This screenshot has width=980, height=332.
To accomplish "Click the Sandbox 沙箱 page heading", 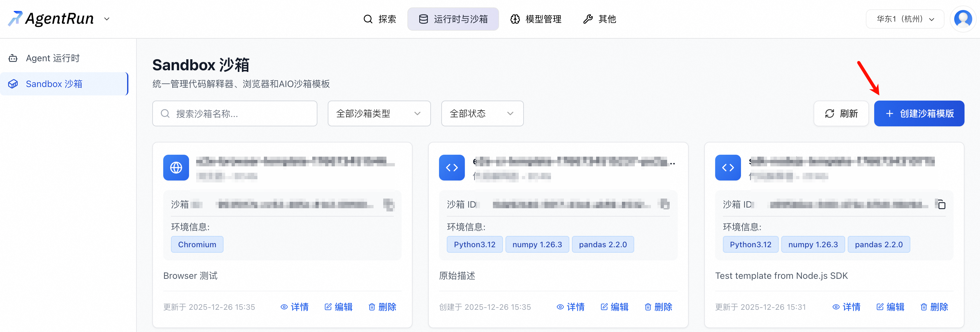I will coord(201,65).
